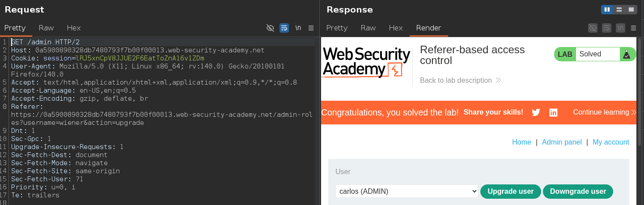Share on LinkedIn icon

point(553,112)
